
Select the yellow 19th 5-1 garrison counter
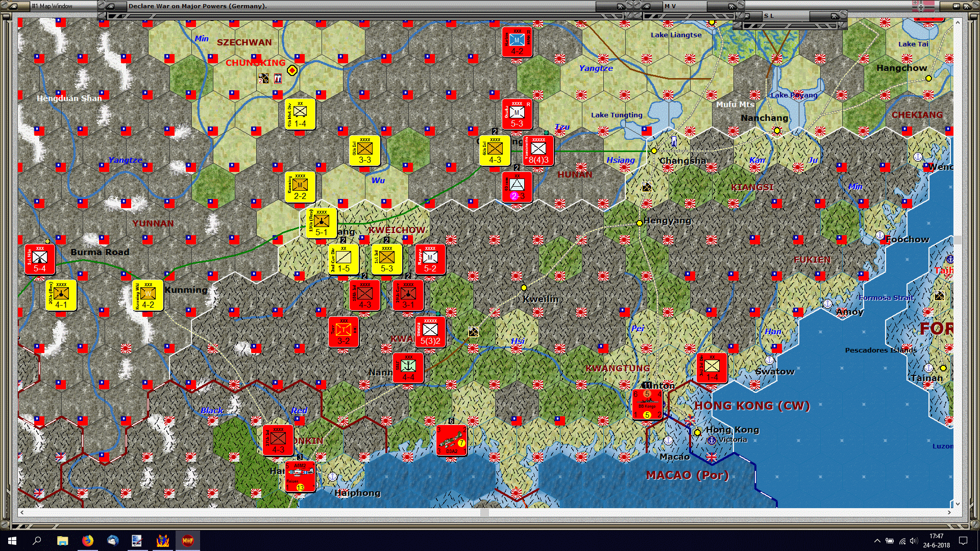[322, 223]
